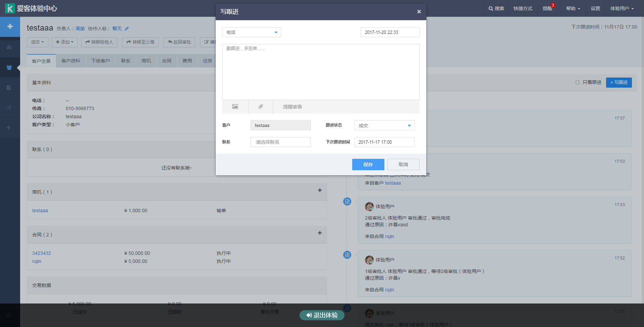Screen dimensions: 644x327
Task: Click the fax number 010-9988773
Action: (80, 108)
